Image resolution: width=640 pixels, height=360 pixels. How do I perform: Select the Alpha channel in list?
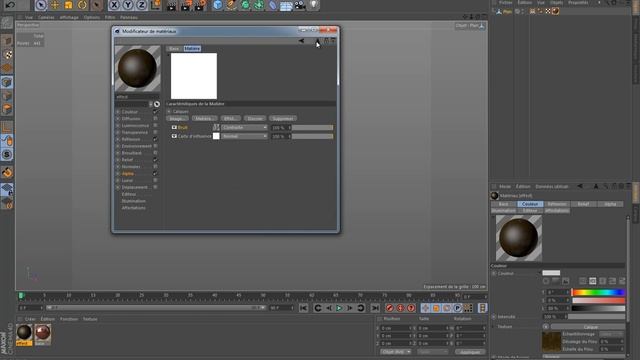pyautogui.click(x=128, y=173)
